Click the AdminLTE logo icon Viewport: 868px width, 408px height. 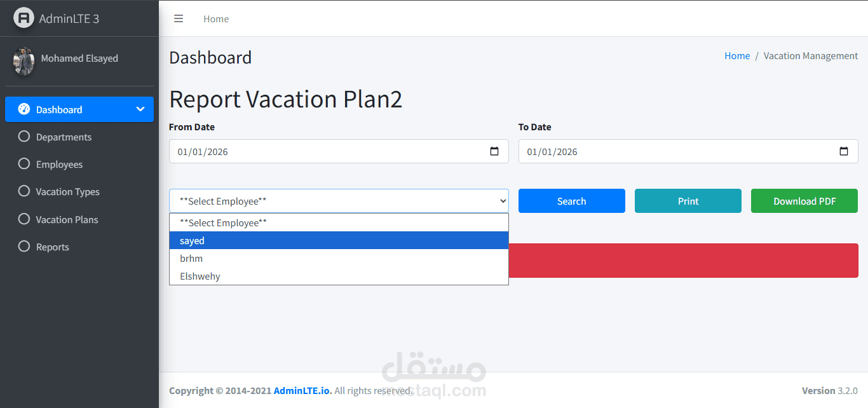point(24,18)
